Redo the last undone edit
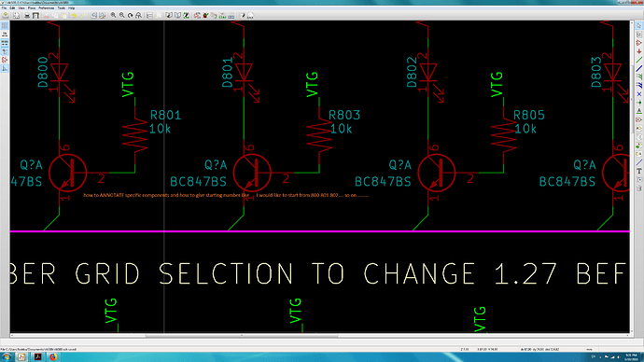Screen dimensions: 644x362 tap(82, 16)
